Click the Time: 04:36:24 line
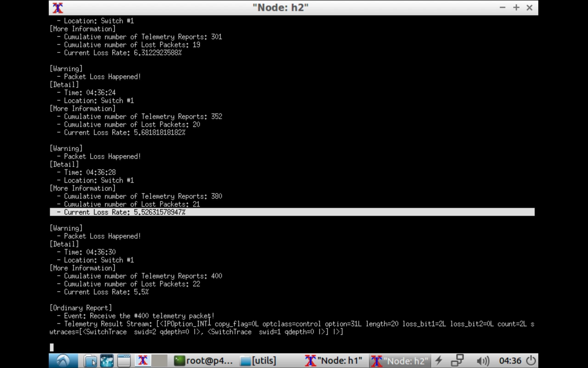The height and width of the screenshot is (368, 588). (x=86, y=93)
